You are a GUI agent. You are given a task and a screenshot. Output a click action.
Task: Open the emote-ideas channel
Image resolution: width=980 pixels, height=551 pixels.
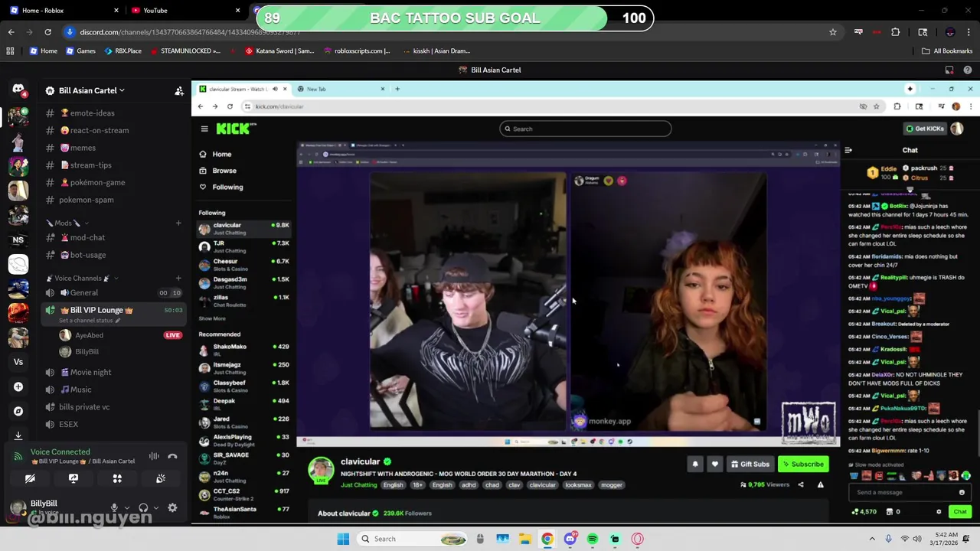(113, 113)
